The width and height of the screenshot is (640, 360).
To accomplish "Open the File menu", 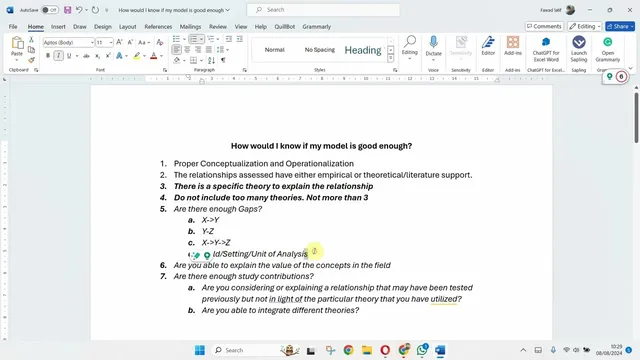I will (x=13, y=27).
